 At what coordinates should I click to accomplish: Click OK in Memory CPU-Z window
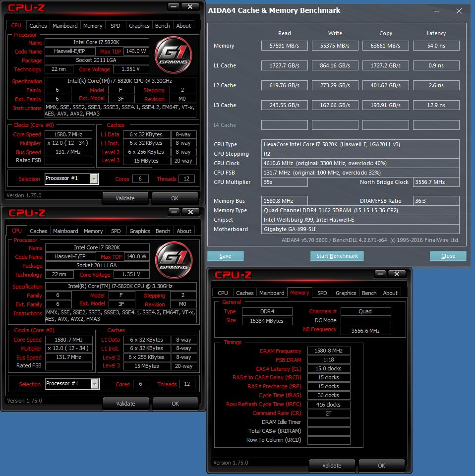381,466
